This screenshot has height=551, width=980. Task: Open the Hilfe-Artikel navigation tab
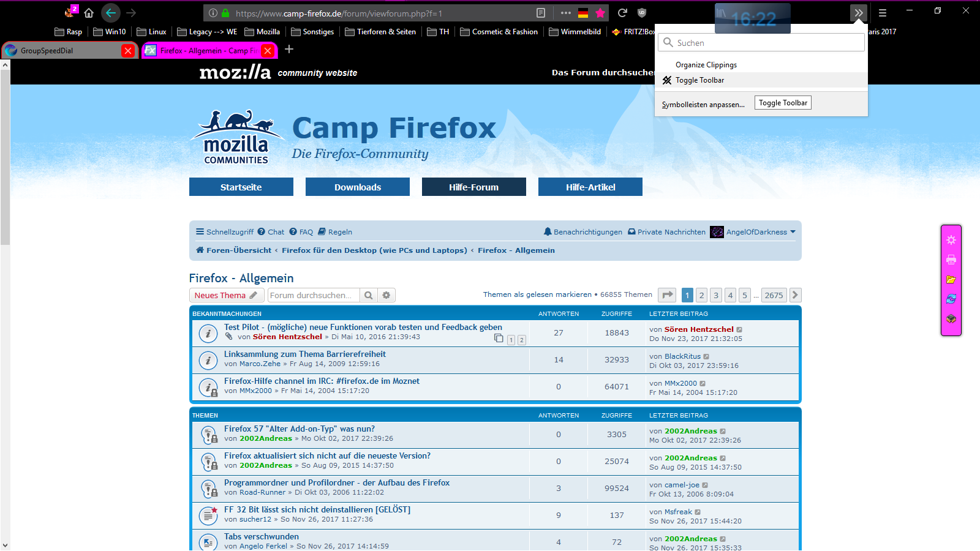(x=590, y=187)
